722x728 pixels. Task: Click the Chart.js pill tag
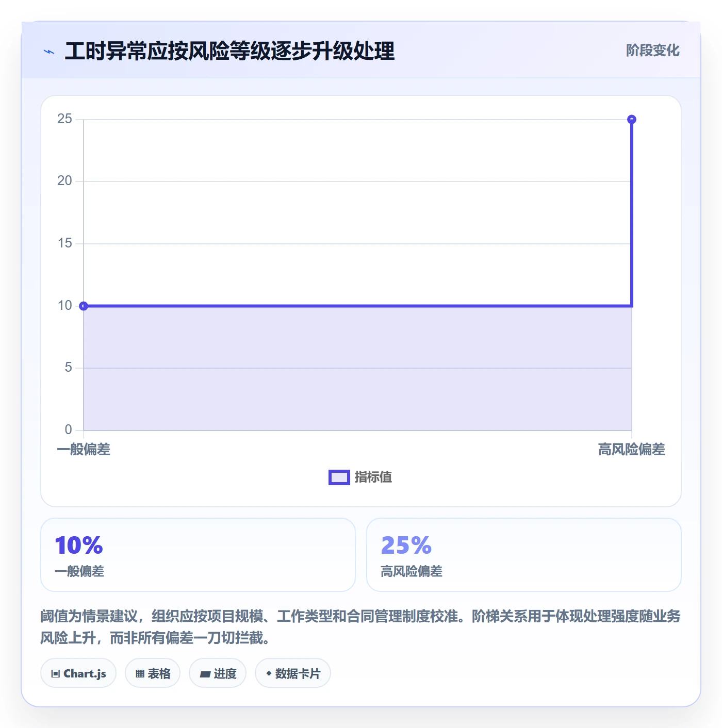pos(78,673)
